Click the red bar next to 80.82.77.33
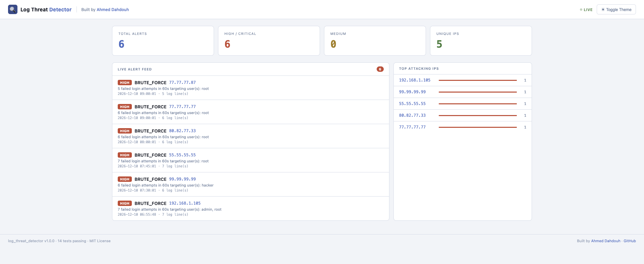Image resolution: width=644 pixels, height=264 pixels. tap(478, 115)
